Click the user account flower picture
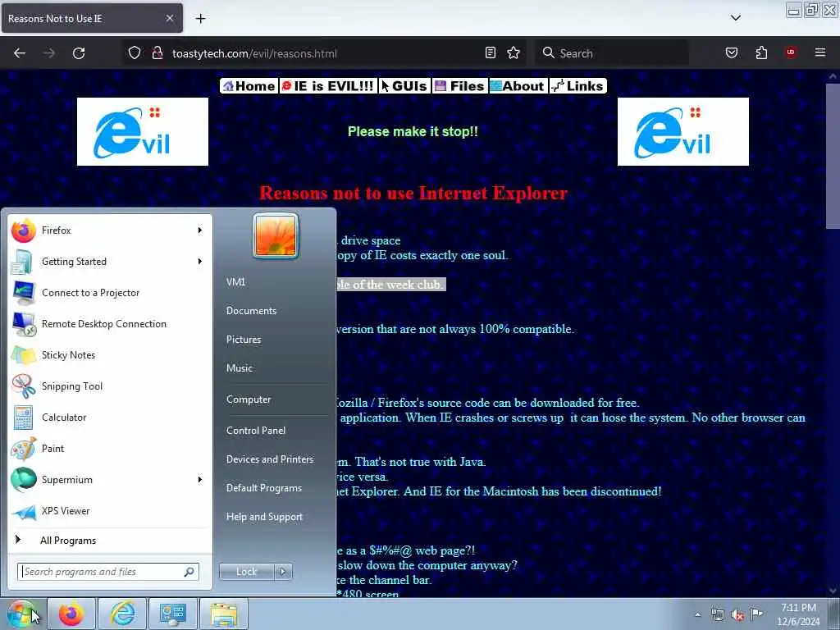Screen dimensions: 840x630 276,235
